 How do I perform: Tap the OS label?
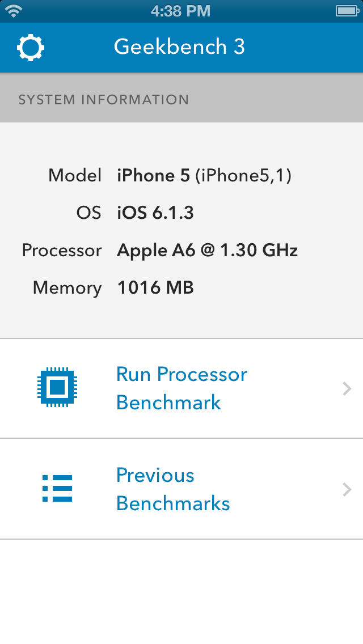(x=88, y=213)
